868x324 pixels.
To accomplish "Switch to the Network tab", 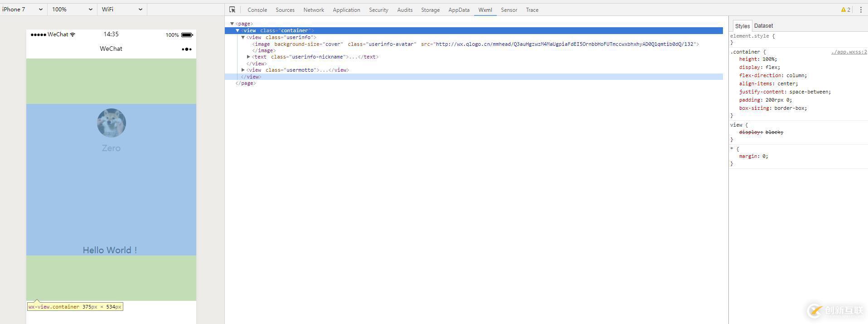I will tap(314, 10).
